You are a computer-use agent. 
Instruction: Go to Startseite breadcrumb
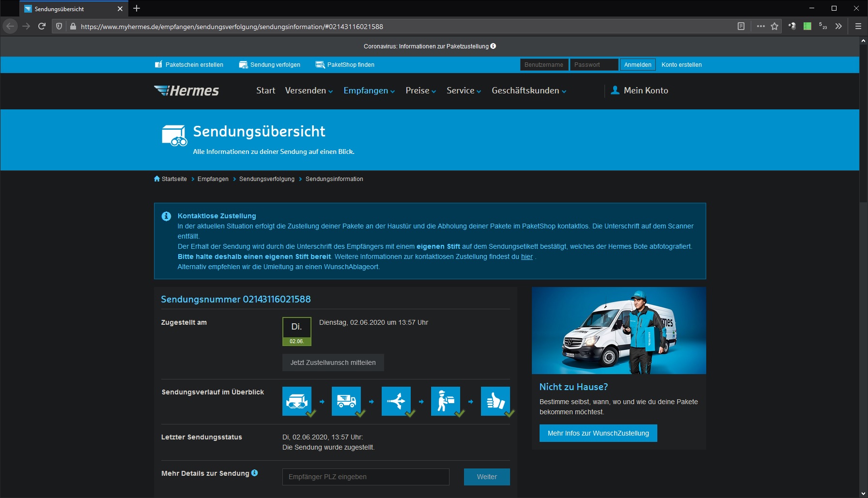click(174, 179)
